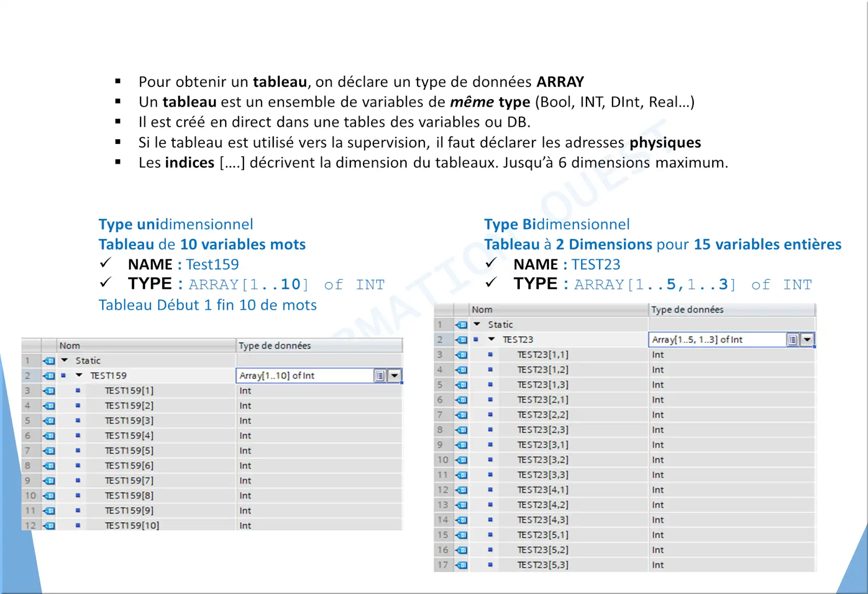Select the Nom column header in TEST159 table
Image resolution: width=868 pixels, height=594 pixels.
146,345
